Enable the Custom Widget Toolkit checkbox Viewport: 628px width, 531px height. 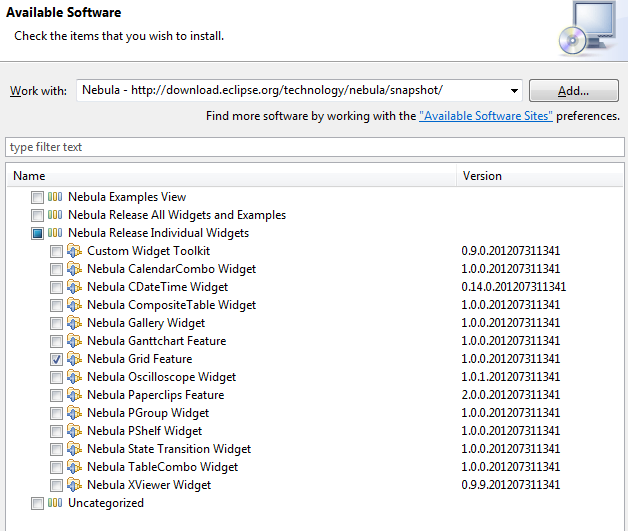pyautogui.click(x=56, y=251)
